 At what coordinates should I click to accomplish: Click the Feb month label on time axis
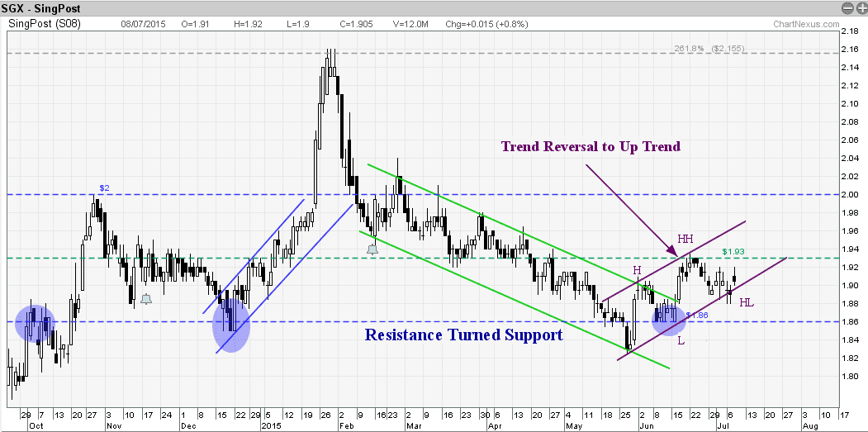pyautogui.click(x=345, y=426)
